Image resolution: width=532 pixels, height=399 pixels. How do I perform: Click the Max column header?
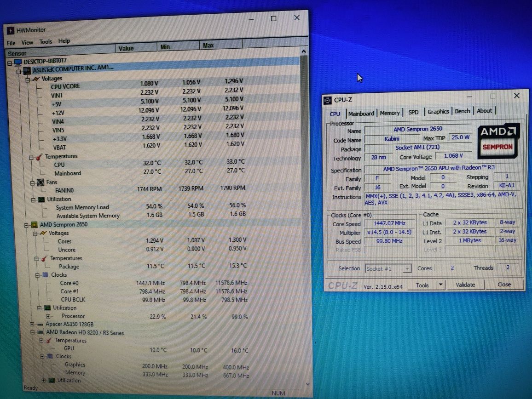tap(221, 45)
